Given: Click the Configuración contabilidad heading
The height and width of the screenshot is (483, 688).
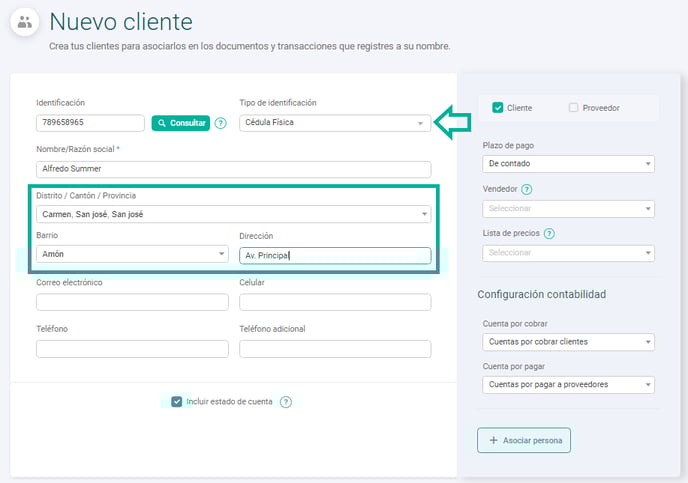Looking at the screenshot, I should (541, 294).
